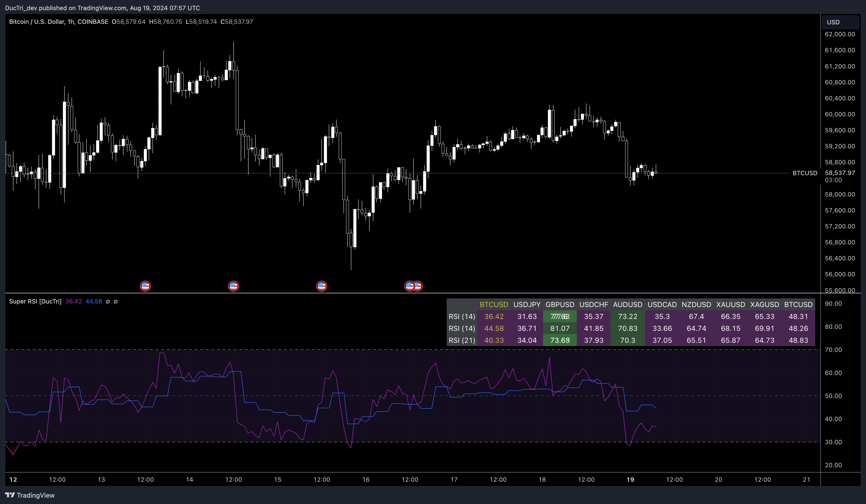Click the close value C58,537.97 in the header
The height and width of the screenshot is (504, 866).
tap(237, 22)
